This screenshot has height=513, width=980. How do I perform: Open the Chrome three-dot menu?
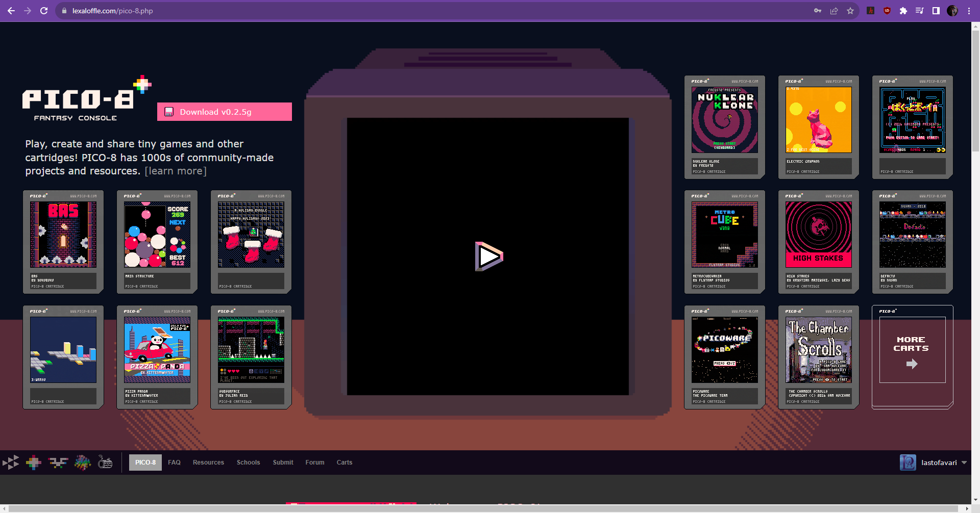tap(969, 11)
